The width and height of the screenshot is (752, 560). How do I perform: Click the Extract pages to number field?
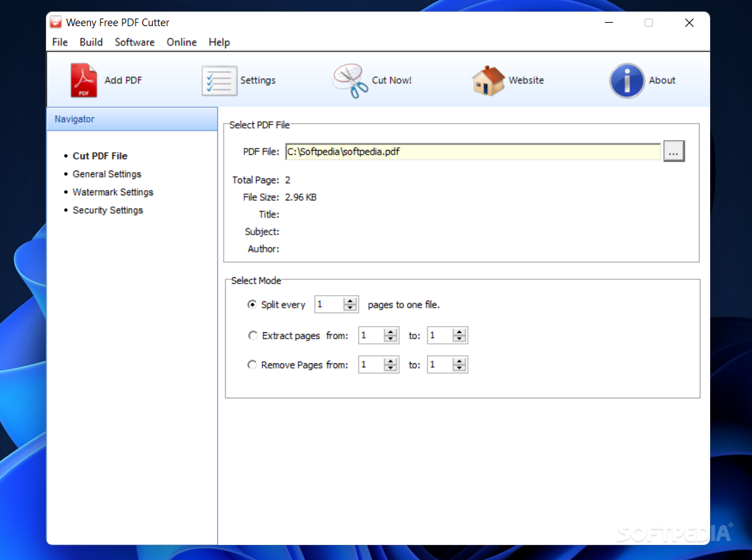tap(440, 335)
